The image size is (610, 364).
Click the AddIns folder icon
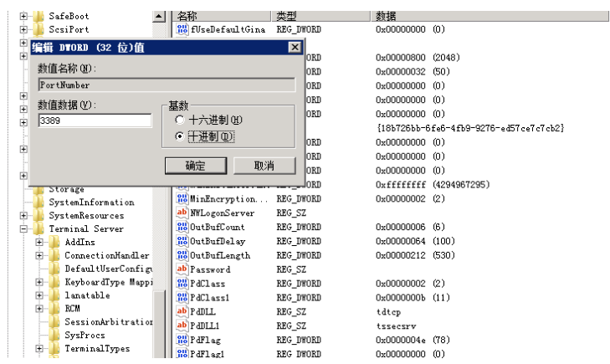[54, 242]
